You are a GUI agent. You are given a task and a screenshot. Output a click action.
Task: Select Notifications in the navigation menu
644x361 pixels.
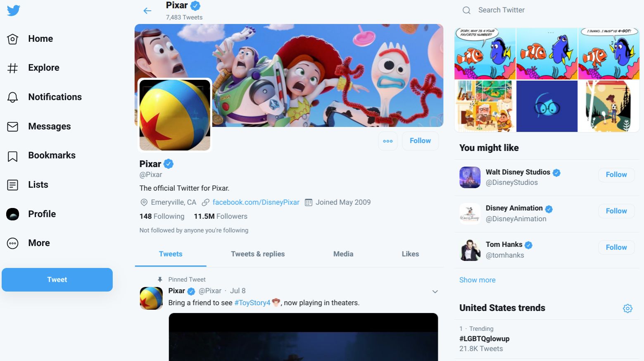coord(55,97)
